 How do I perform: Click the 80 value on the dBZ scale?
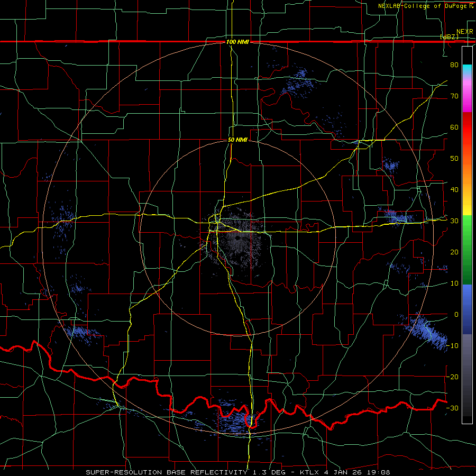pos(454,65)
